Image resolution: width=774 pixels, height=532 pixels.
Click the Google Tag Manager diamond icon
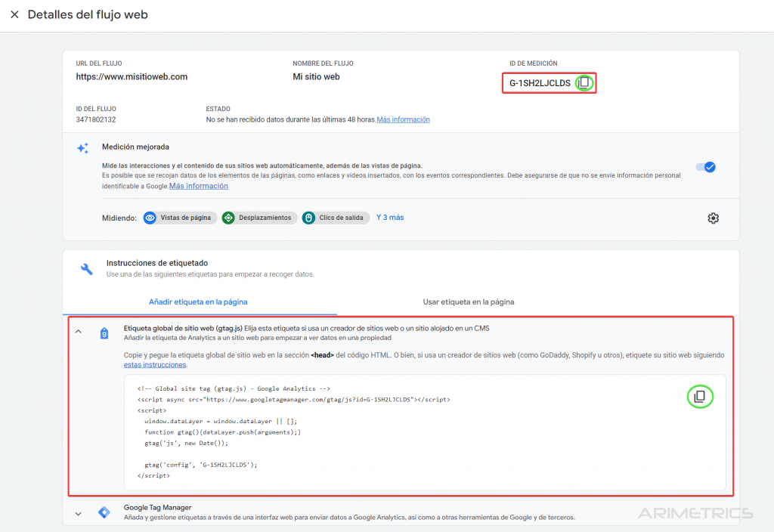click(104, 512)
